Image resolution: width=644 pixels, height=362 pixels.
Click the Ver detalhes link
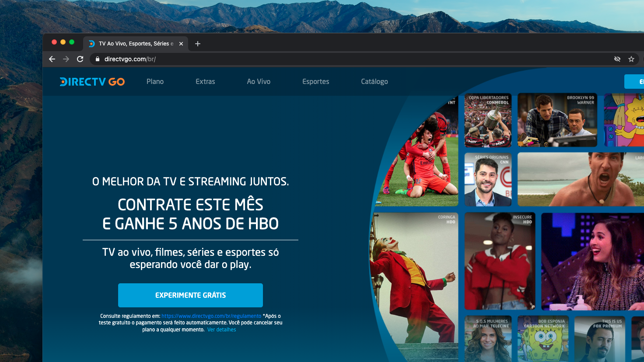click(x=221, y=330)
